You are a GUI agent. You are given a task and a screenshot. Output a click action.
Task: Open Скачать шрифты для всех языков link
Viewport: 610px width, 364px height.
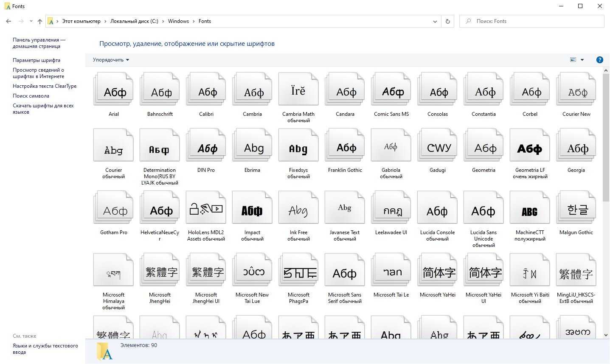point(43,109)
